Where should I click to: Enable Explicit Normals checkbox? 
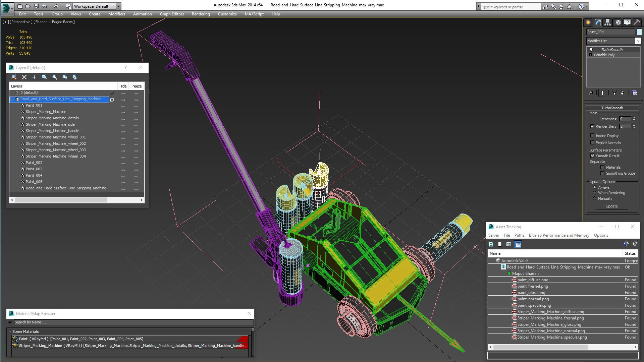[592, 143]
